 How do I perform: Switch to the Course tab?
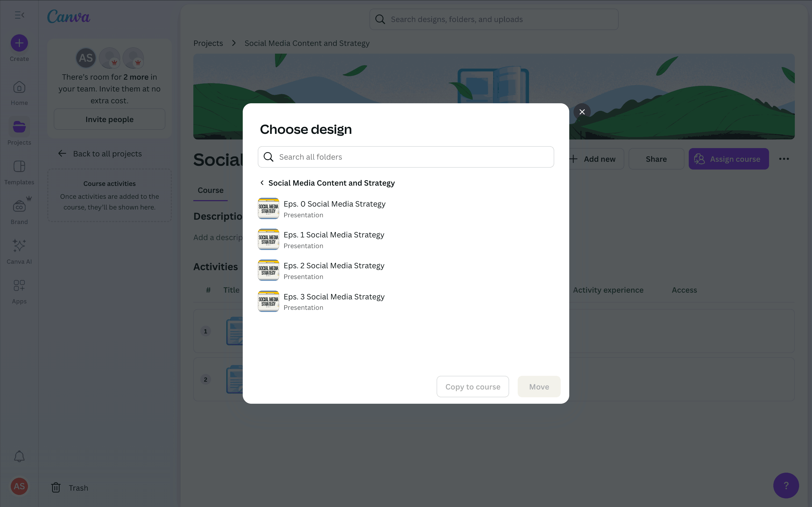210,190
